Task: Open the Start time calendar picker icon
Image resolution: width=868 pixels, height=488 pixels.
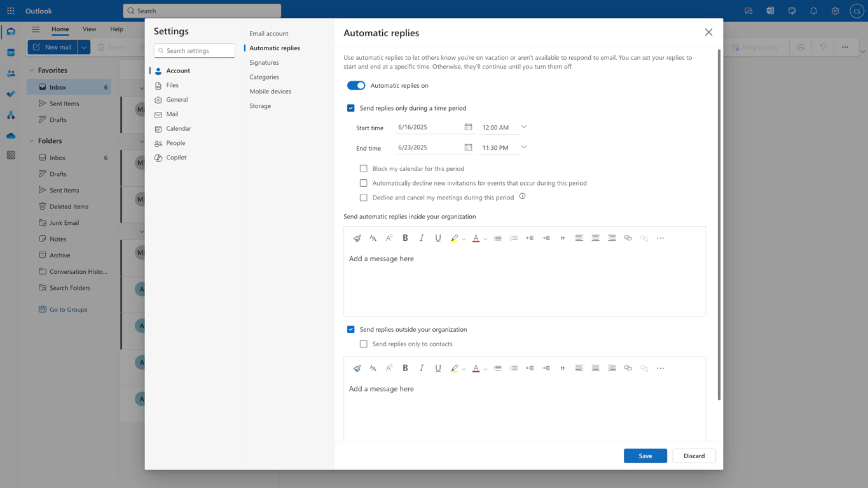Action: click(468, 127)
